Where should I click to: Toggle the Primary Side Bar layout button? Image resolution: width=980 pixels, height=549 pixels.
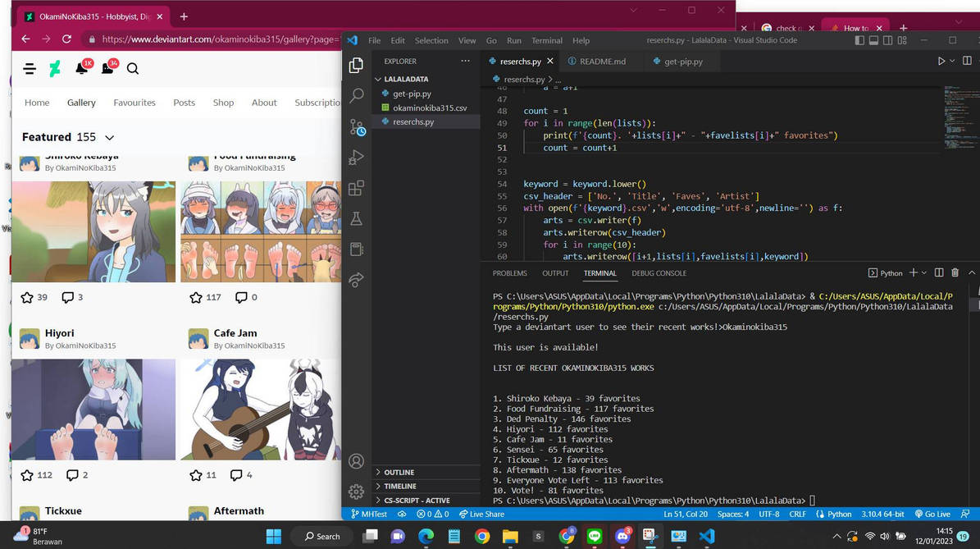click(x=859, y=40)
